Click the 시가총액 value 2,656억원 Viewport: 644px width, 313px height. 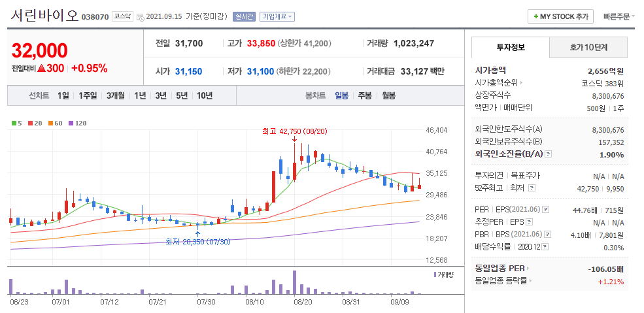tap(606, 71)
